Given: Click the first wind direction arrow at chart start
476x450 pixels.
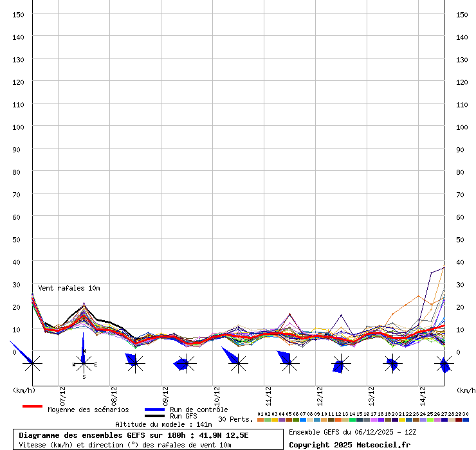Looking at the screenshot, I should (x=32, y=364).
